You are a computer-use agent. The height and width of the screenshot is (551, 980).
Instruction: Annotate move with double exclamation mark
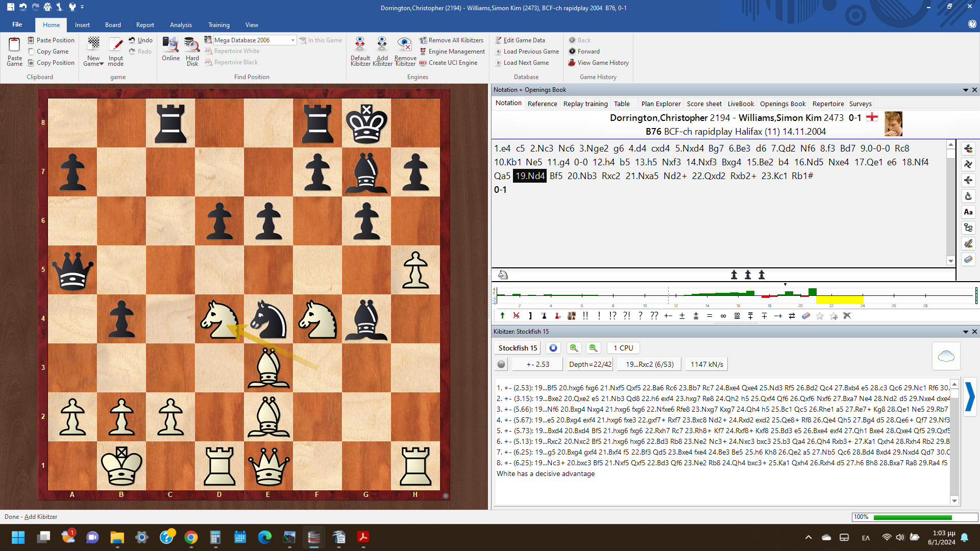point(585,316)
